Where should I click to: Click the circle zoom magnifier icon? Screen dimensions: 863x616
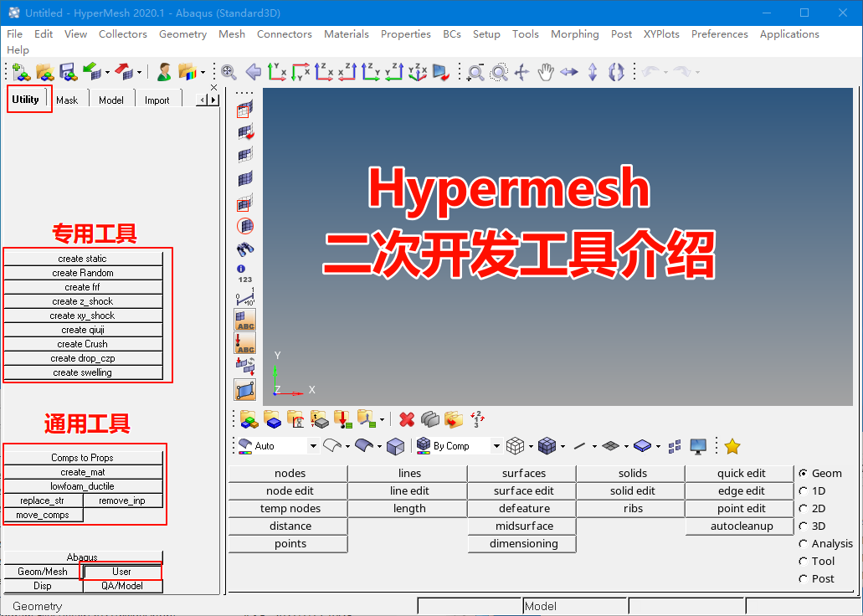point(499,72)
